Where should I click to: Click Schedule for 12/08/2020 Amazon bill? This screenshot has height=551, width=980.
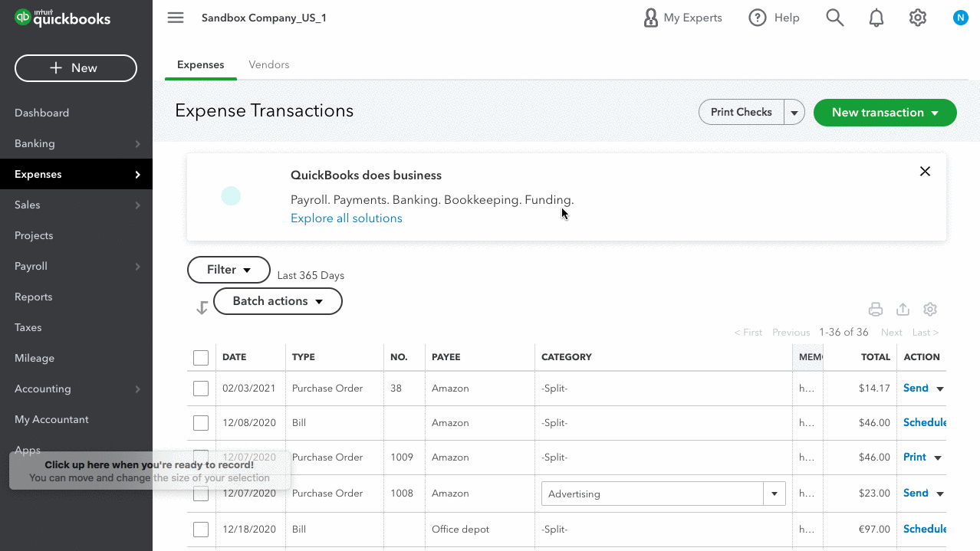(924, 423)
